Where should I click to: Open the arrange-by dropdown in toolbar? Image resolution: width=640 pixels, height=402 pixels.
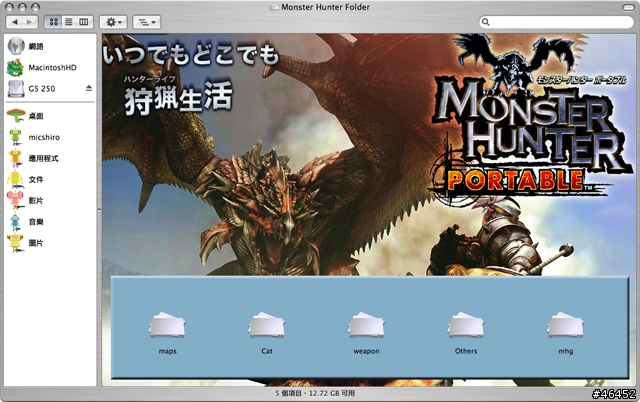point(147,22)
